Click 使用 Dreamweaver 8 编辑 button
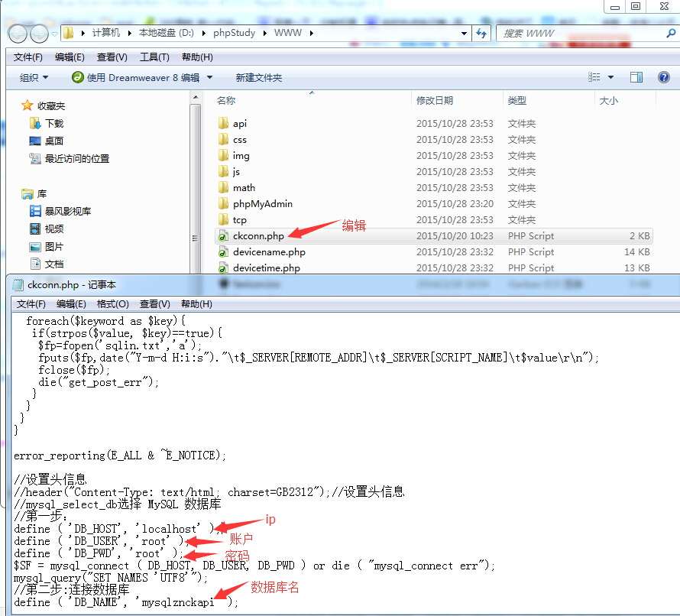 point(136,78)
